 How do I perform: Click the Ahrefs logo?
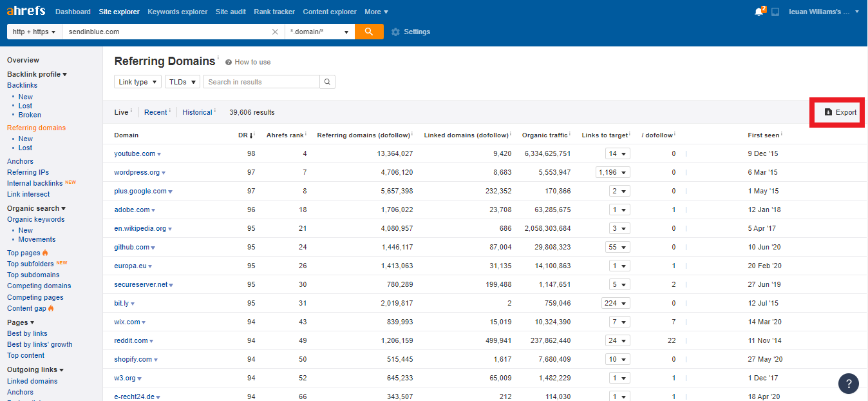(27, 11)
